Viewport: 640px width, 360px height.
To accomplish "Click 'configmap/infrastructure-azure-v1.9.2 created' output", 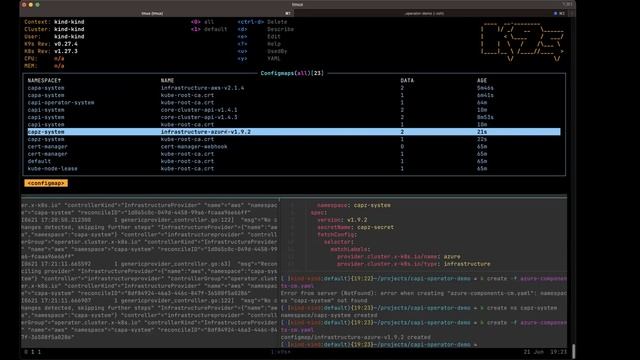I will tap(356, 338).
